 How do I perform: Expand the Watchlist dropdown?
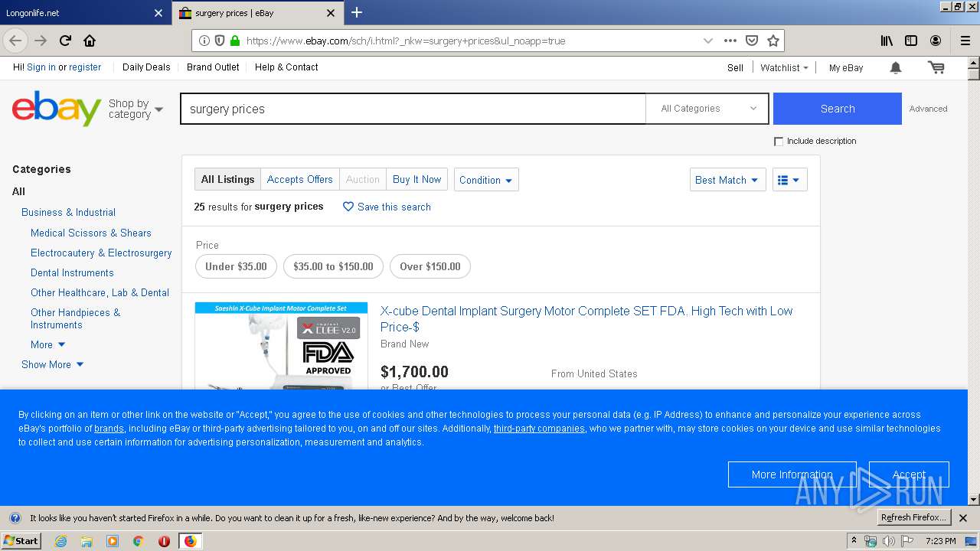pos(784,67)
